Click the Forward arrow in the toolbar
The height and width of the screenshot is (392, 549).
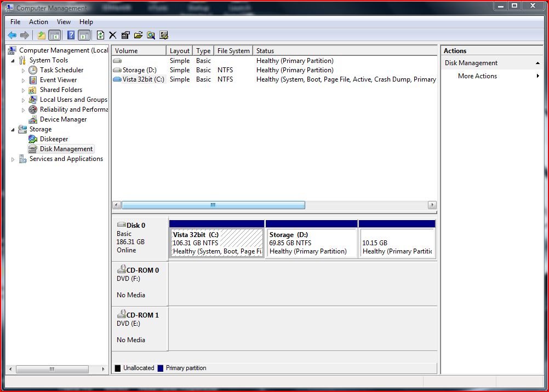point(25,35)
